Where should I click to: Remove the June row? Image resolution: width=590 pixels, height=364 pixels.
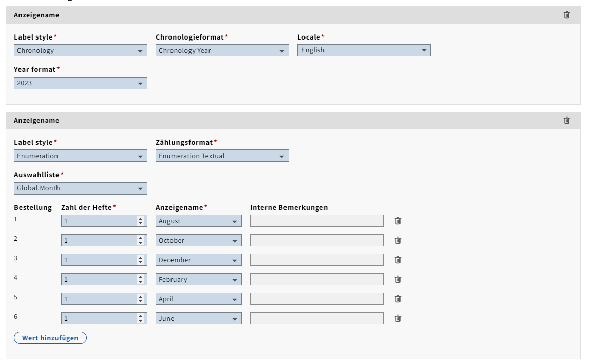click(398, 318)
